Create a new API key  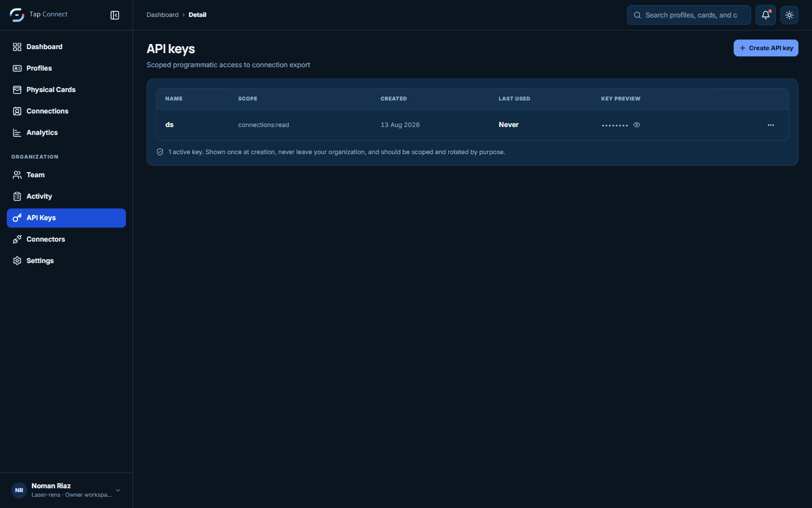click(x=766, y=48)
